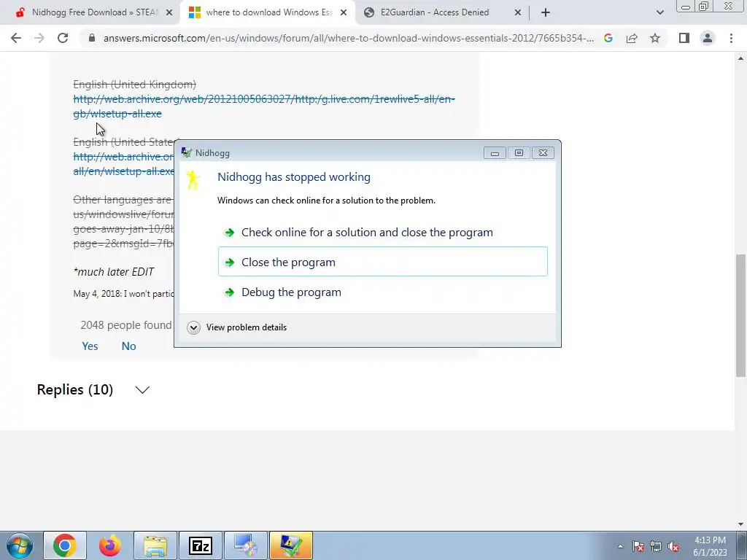Bookmark this page with star
This screenshot has width=747, height=560.
pyautogui.click(x=655, y=38)
